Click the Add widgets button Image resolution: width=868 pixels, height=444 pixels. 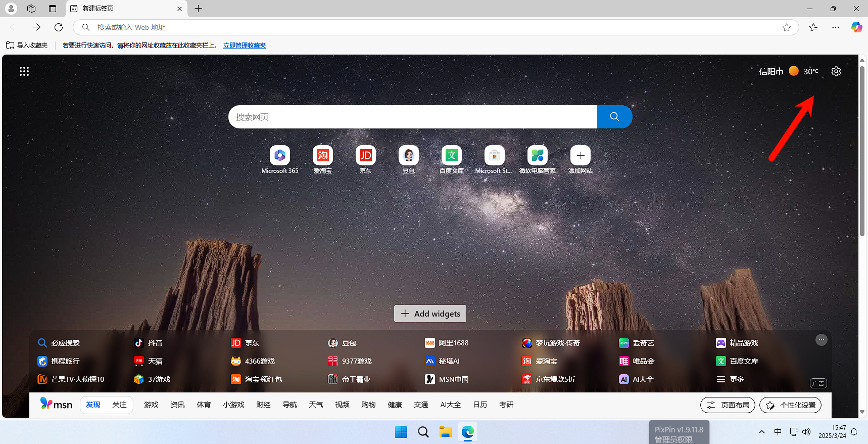pyautogui.click(x=430, y=314)
